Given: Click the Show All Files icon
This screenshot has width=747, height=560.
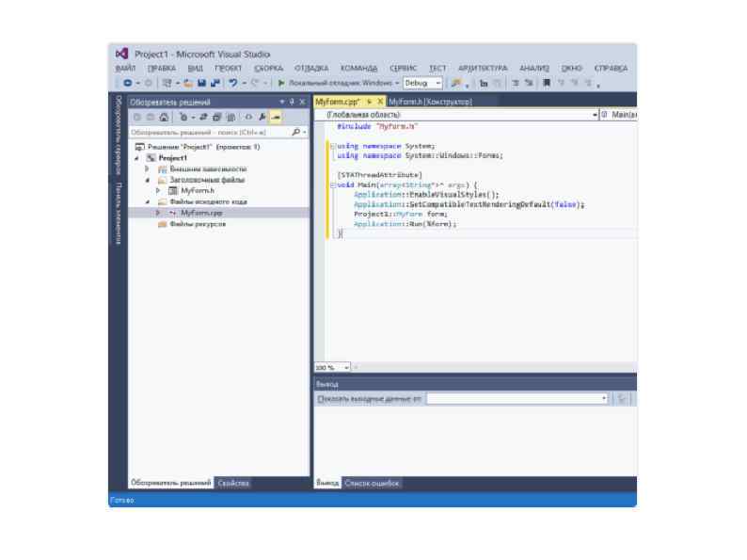Looking at the screenshot, I should click(231, 117).
